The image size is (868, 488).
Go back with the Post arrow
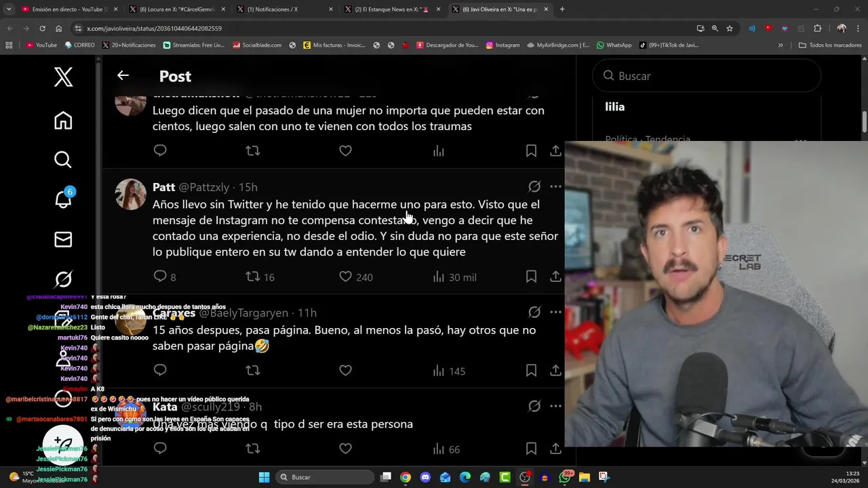click(123, 75)
